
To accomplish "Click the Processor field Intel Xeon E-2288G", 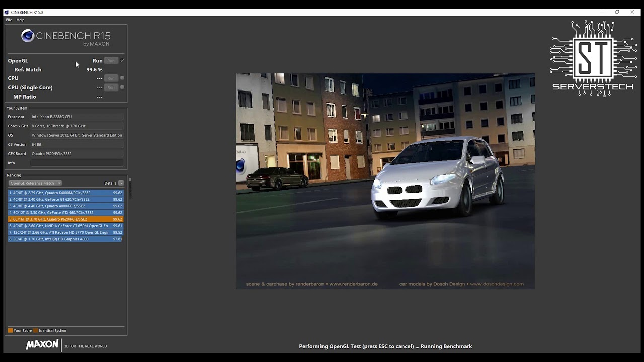I will (x=76, y=117).
